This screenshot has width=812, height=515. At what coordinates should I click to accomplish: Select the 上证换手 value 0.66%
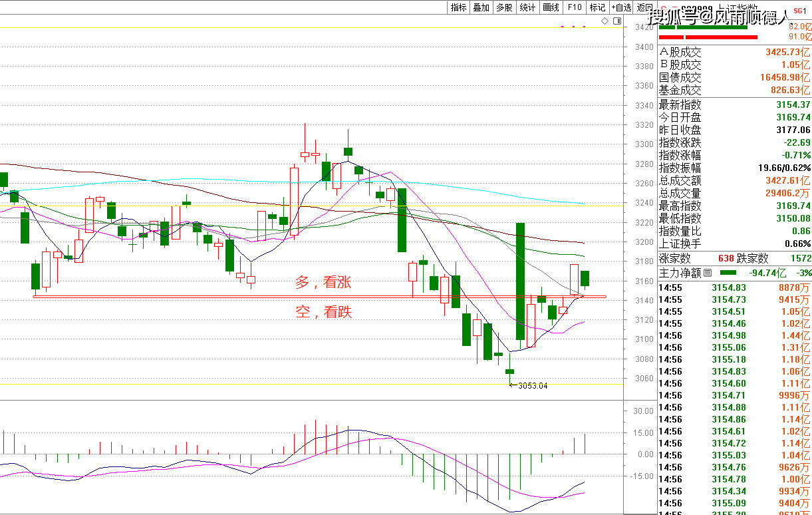pyautogui.click(x=798, y=244)
